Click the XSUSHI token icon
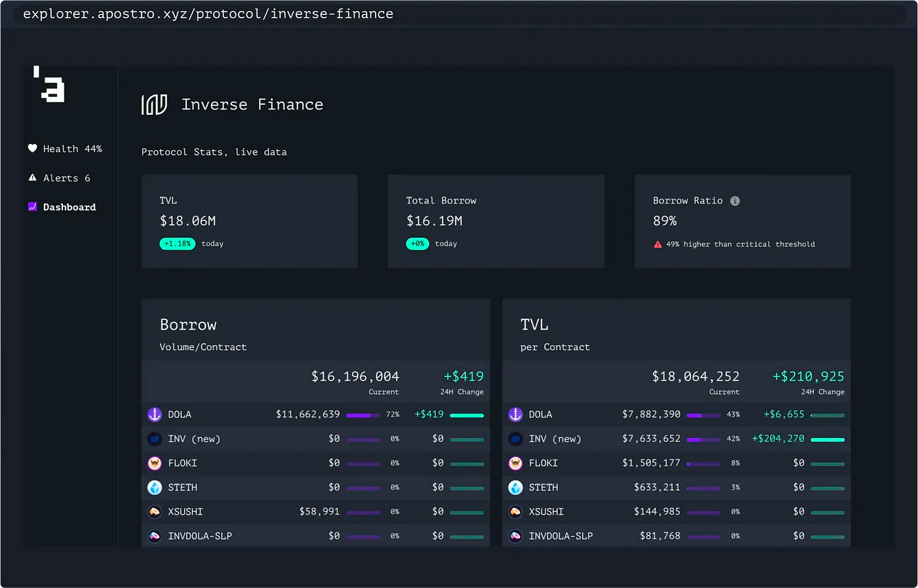The width and height of the screenshot is (918, 588). (x=153, y=511)
